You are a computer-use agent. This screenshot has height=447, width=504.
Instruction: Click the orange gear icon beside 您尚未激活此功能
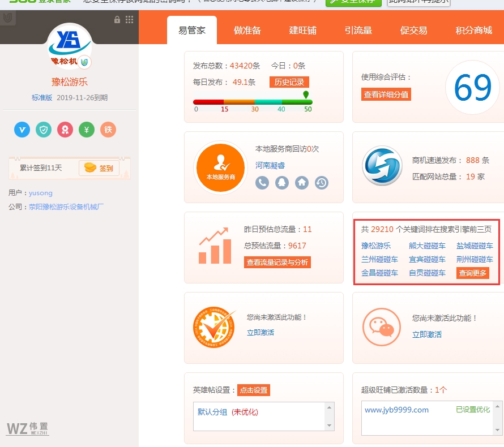pos(212,327)
